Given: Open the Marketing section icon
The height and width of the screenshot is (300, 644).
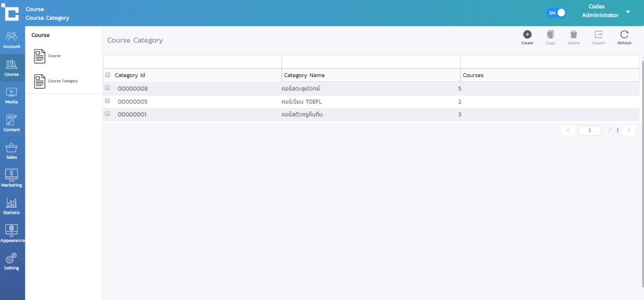Looking at the screenshot, I should coord(11,178).
